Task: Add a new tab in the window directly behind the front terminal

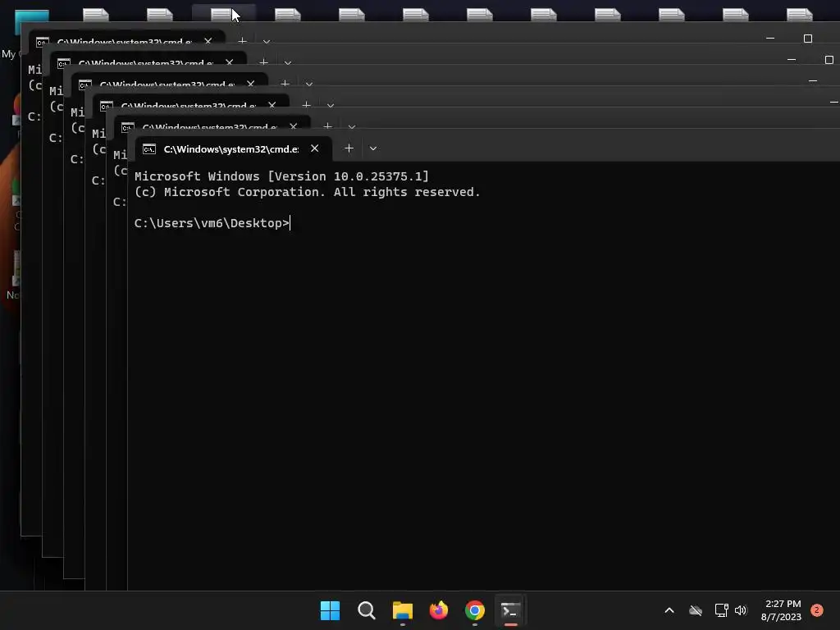Action: point(327,126)
